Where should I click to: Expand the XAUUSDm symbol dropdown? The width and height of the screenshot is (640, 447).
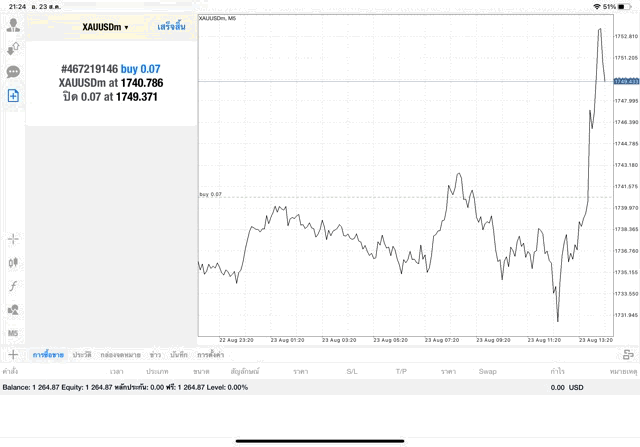(x=105, y=27)
